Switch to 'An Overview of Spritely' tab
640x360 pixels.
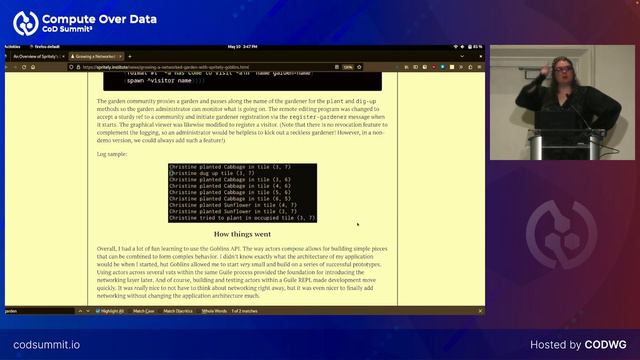36,56
